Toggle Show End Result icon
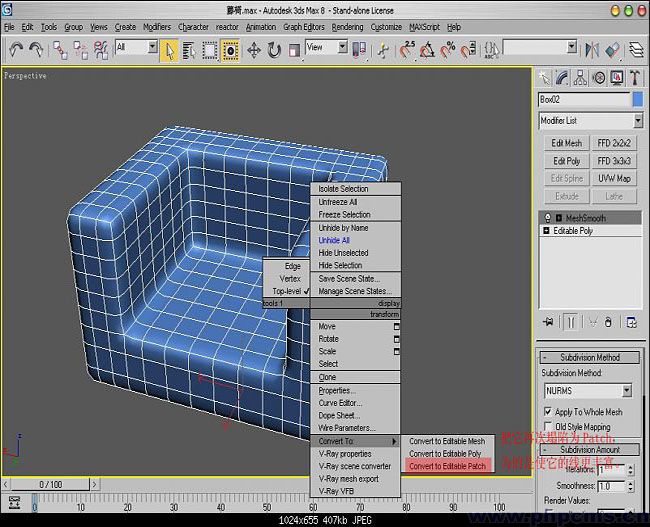This screenshot has width=650, height=527. pyautogui.click(x=571, y=322)
